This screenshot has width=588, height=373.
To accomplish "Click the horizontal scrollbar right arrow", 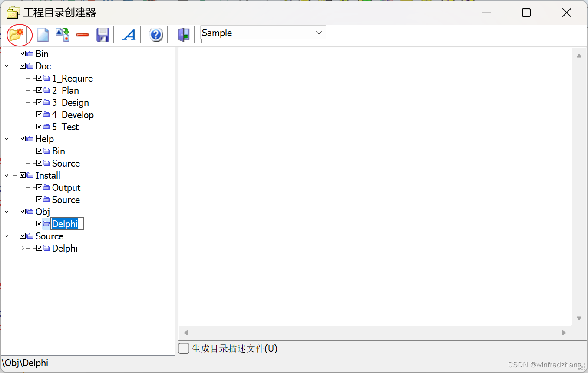I will tap(564, 333).
